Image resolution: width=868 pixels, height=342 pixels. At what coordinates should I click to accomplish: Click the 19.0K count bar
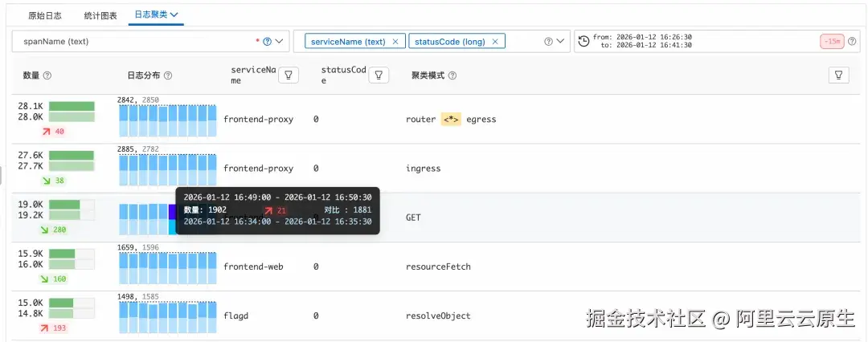[72, 204]
